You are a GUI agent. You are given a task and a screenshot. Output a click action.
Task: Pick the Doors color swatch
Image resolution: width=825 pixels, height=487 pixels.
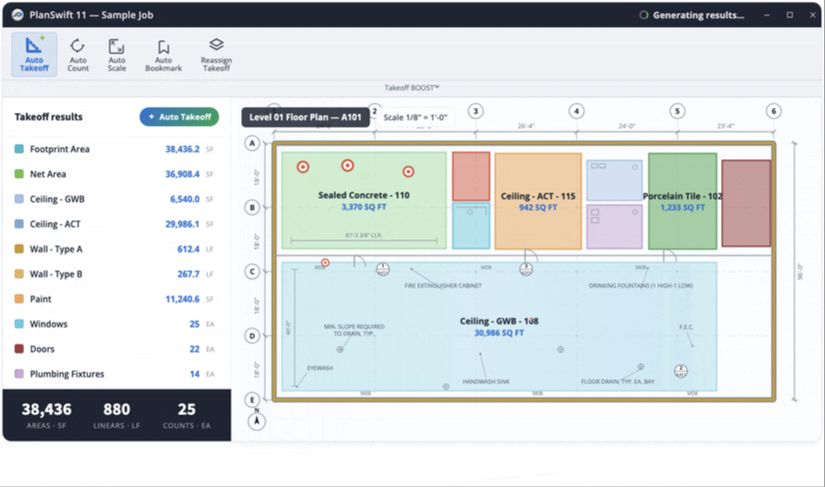pyautogui.click(x=19, y=349)
